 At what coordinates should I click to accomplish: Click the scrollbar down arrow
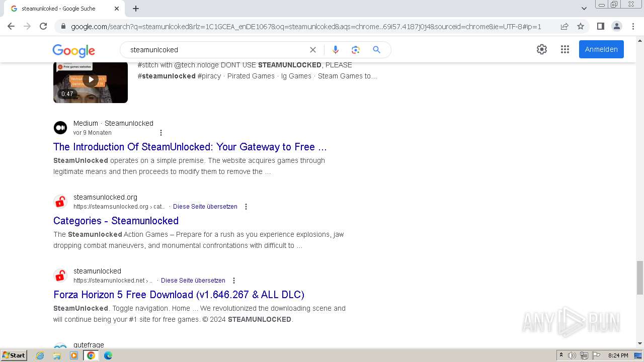pos(640,344)
